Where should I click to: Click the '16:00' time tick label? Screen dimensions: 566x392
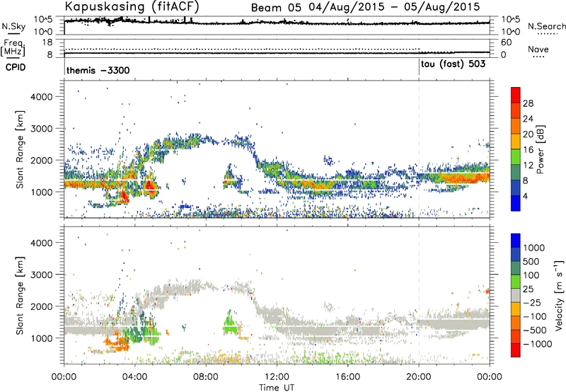(x=347, y=377)
